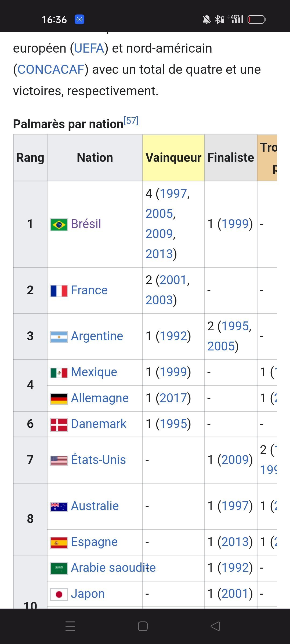Open the UEFA link

[x=89, y=49]
